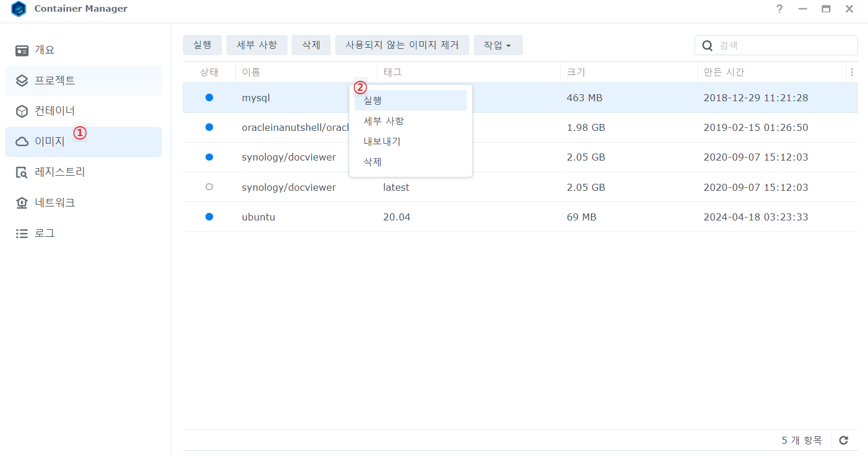The image size is (868, 456).
Task: Click status dot of oracleinanutshell row
Action: point(209,127)
